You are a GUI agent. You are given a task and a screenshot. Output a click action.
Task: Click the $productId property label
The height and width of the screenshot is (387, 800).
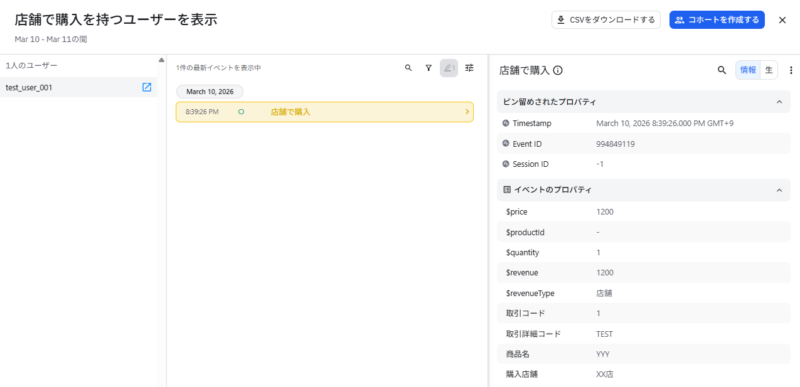[x=525, y=232]
